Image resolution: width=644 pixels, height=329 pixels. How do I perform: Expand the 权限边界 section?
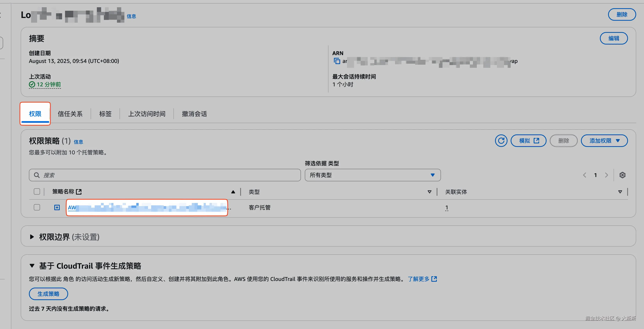32,237
